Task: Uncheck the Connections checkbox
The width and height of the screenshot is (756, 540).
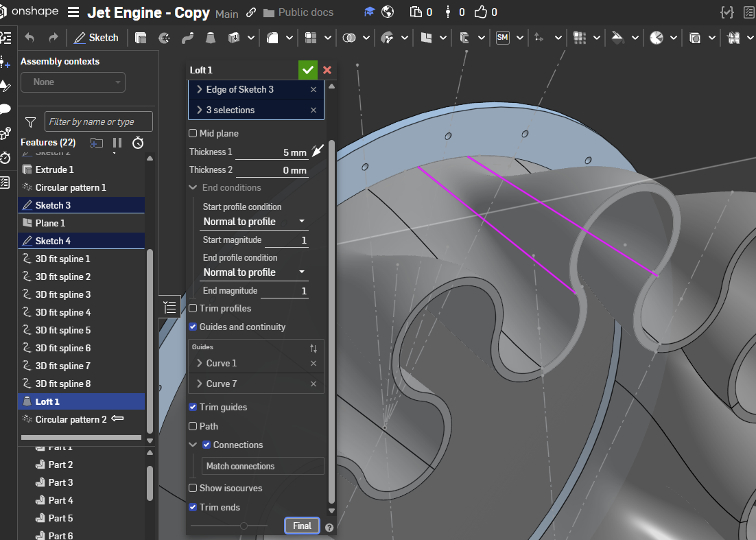Action: tap(206, 445)
